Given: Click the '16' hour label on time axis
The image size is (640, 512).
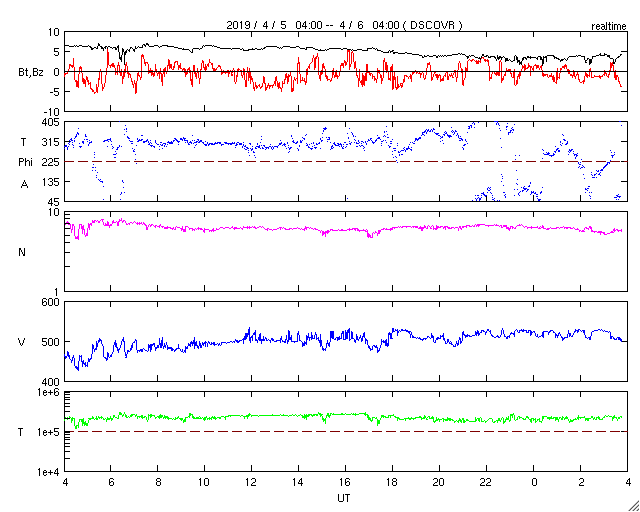Looking at the screenshot, I should (345, 483).
